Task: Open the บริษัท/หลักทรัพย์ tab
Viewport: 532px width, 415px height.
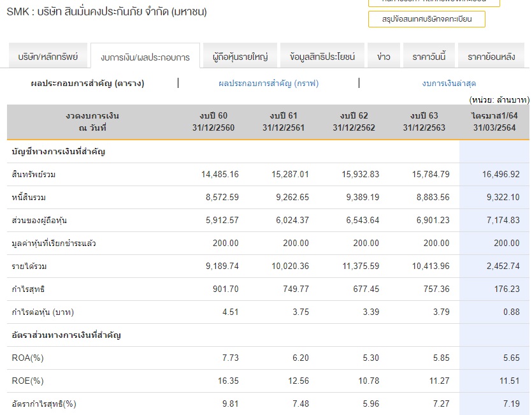Action: click(x=48, y=57)
